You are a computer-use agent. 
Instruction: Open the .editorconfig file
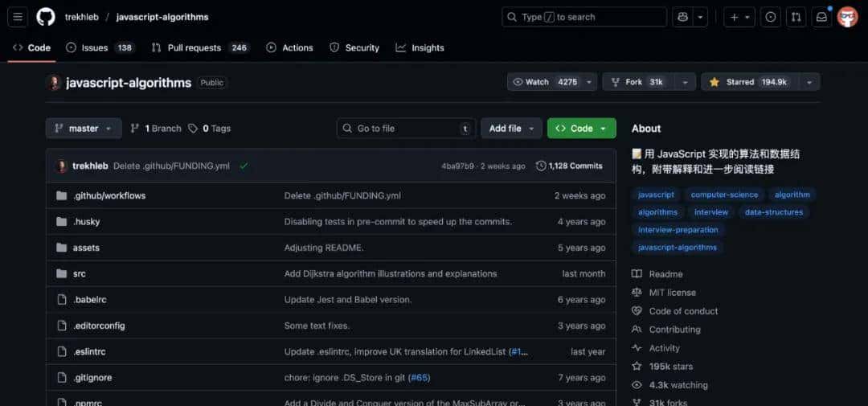[99, 326]
